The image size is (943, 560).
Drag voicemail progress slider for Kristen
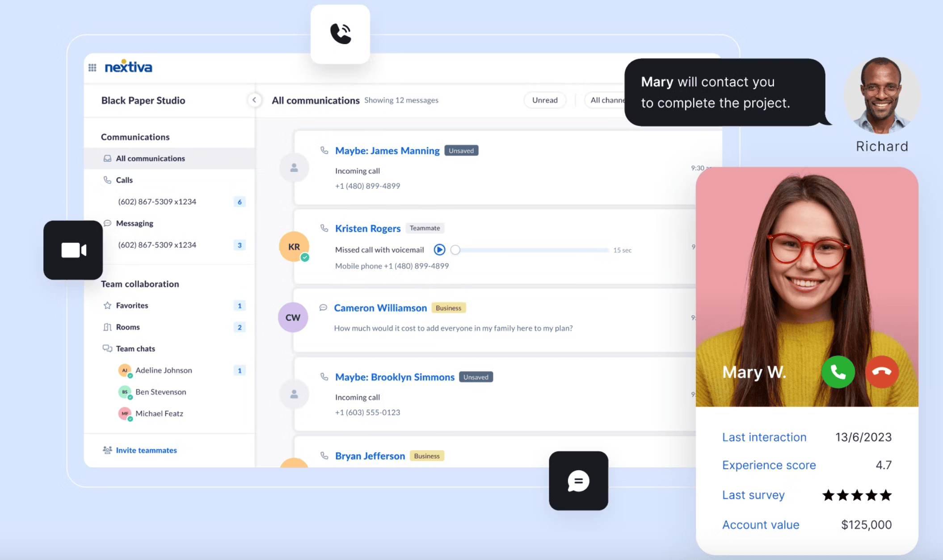click(455, 249)
